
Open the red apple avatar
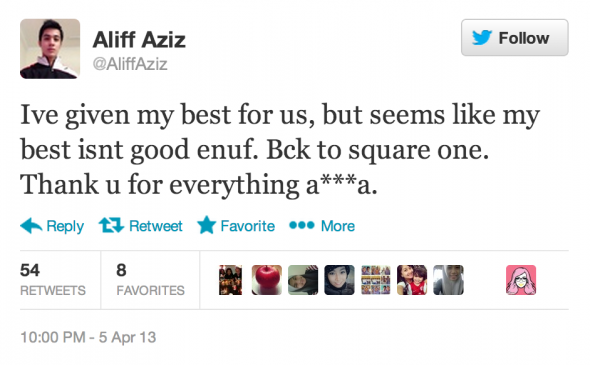point(267,280)
